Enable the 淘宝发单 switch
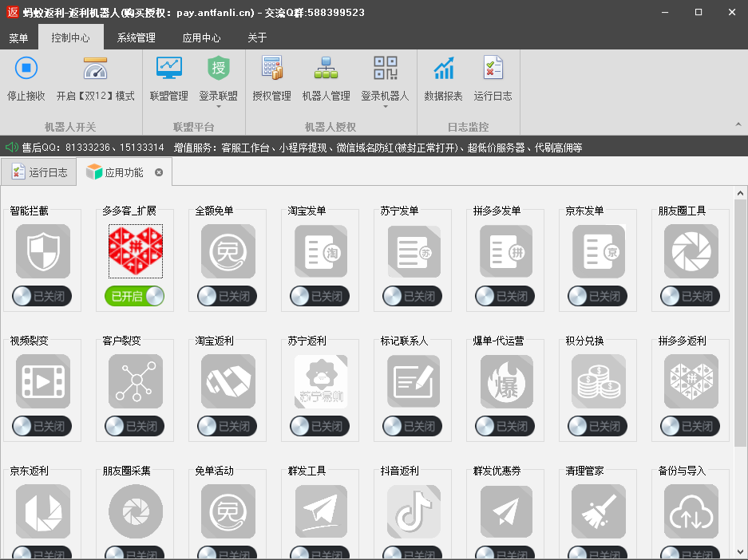This screenshot has height=560, width=748. (x=319, y=296)
